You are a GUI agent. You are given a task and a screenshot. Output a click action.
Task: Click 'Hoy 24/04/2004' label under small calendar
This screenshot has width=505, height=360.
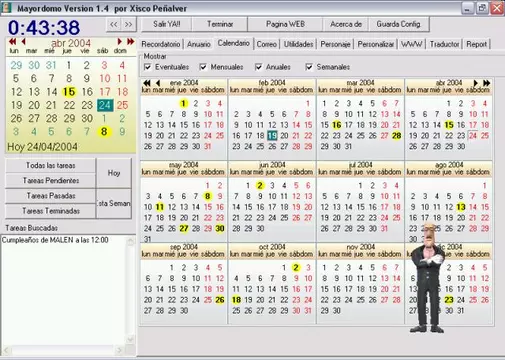[42, 147]
